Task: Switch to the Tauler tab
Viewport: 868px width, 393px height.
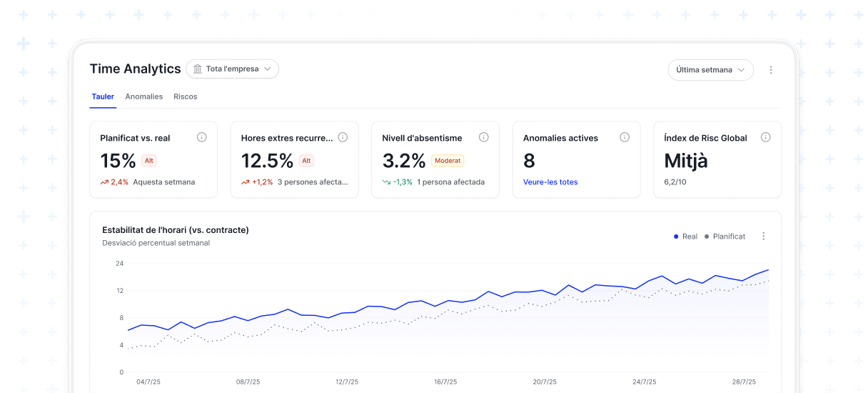Action: 103,96
